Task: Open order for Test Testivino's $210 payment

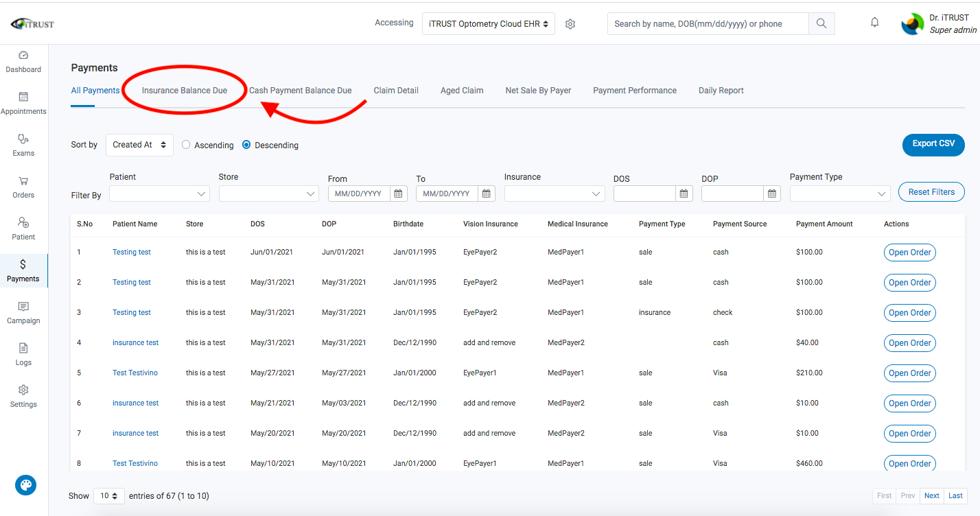Action: (x=909, y=373)
